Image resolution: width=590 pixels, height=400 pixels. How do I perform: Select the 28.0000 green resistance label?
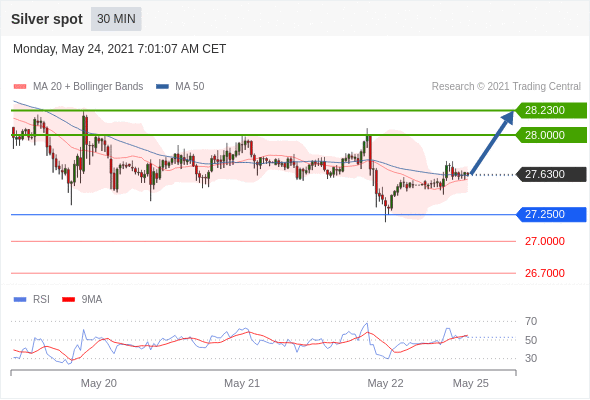coord(551,135)
